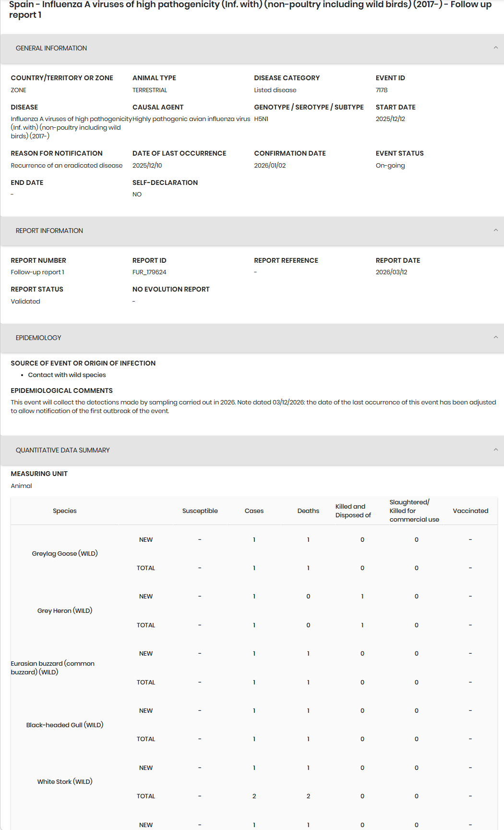Click the GENERAL INFORMATION header title

point(51,49)
